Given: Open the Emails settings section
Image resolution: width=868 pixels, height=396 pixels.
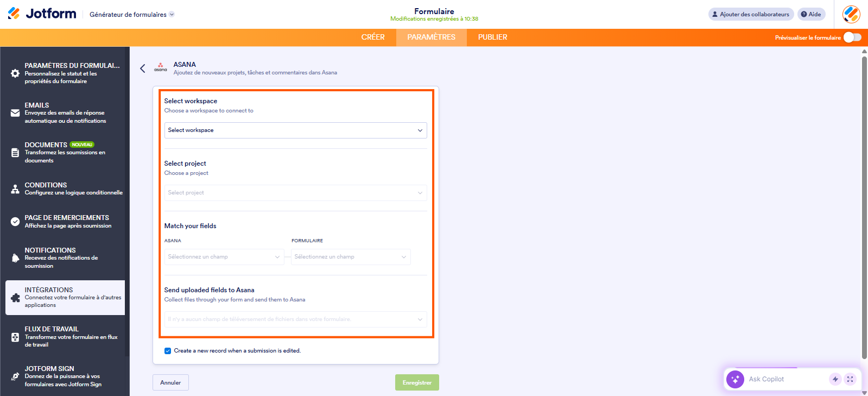Looking at the screenshot, I should tap(65, 113).
